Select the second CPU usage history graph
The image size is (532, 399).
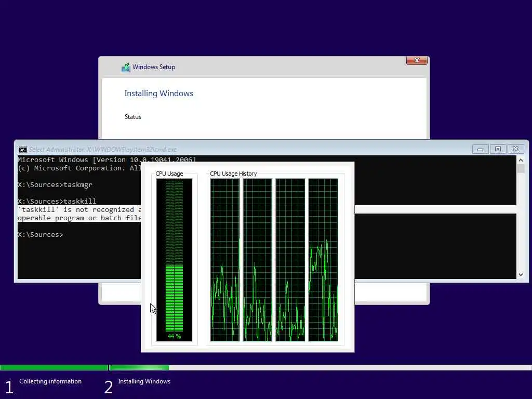pyautogui.click(x=258, y=260)
